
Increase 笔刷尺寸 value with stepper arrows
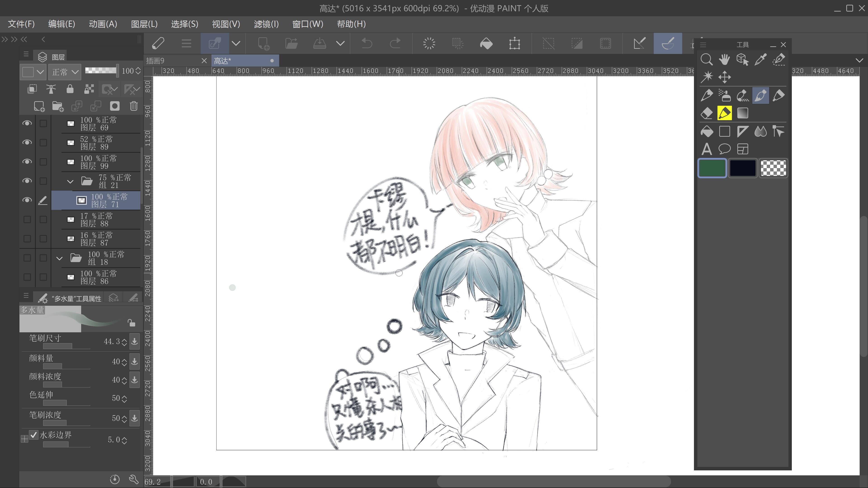click(124, 340)
